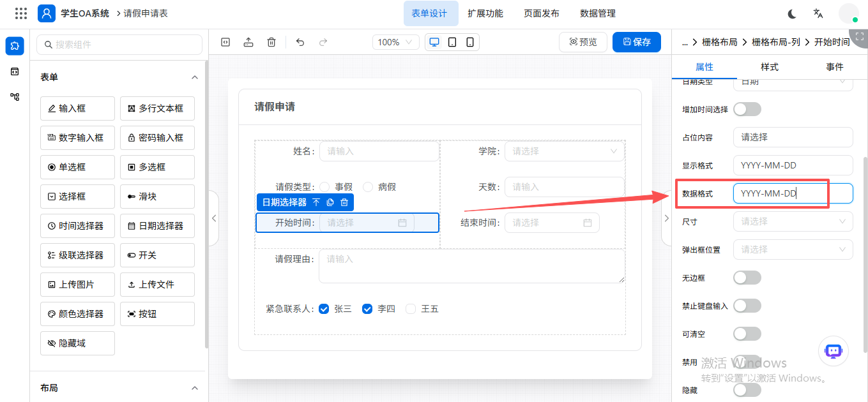Add the 颜色选择器 component
The height and width of the screenshot is (402, 868).
tap(77, 314)
